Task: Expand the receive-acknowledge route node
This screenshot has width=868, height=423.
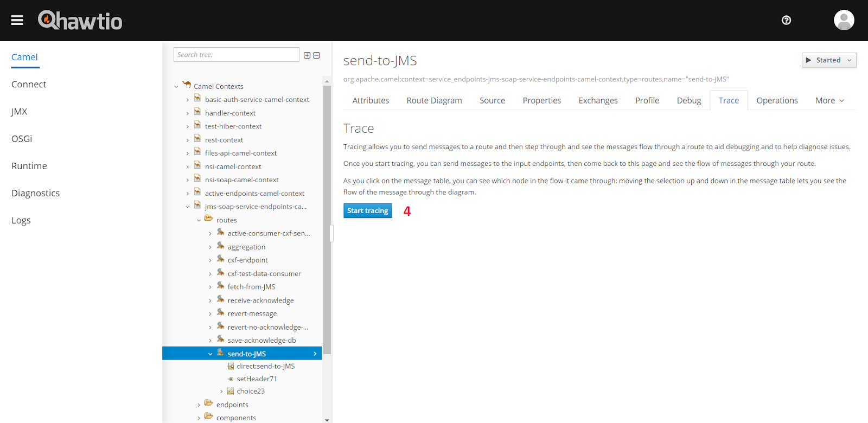Action: (x=210, y=300)
